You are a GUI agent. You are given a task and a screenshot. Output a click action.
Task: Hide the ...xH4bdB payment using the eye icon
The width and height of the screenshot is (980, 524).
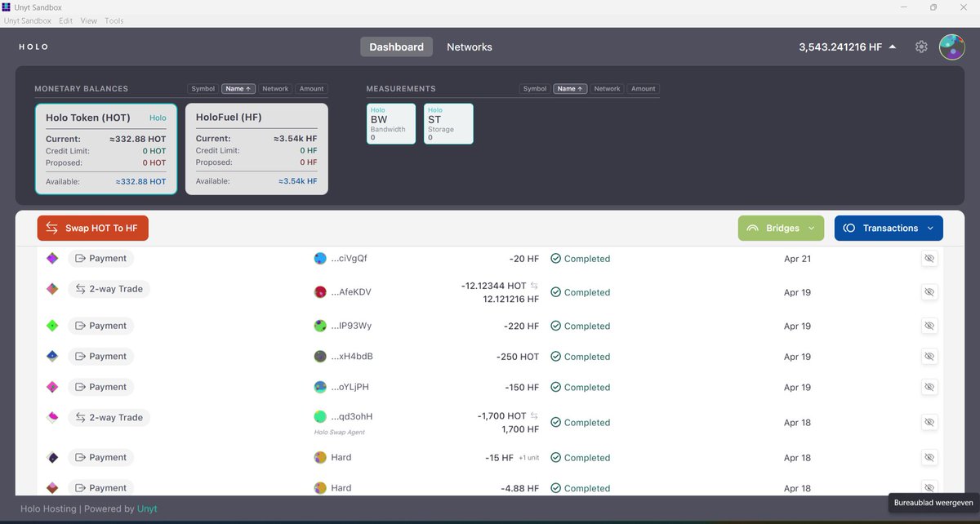pos(929,357)
